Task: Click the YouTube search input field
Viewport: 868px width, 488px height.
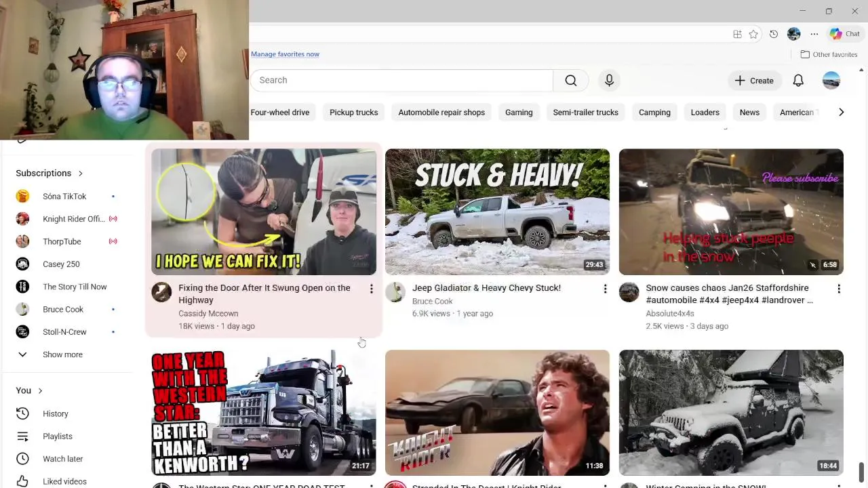Action: (402, 80)
